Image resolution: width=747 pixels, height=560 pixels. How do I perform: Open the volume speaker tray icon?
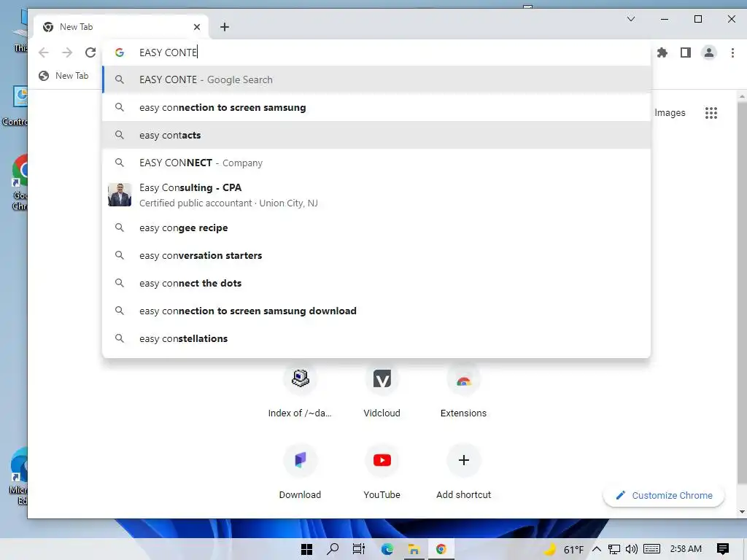631,549
